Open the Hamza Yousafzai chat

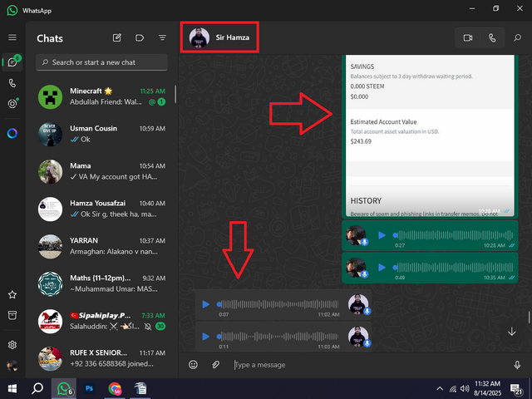pos(101,209)
